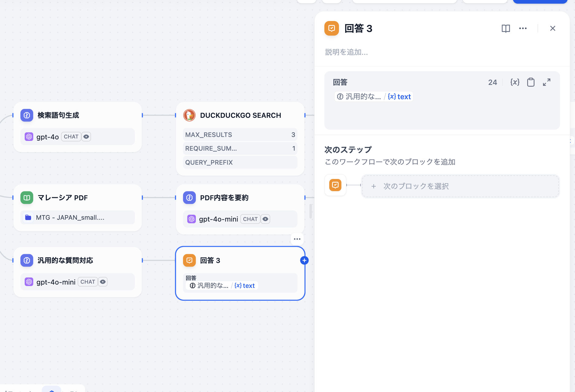This screenshot has width=575, height=392.
Task: Click the gpt-4o model settings gear icon
Action: coord(86,137)
